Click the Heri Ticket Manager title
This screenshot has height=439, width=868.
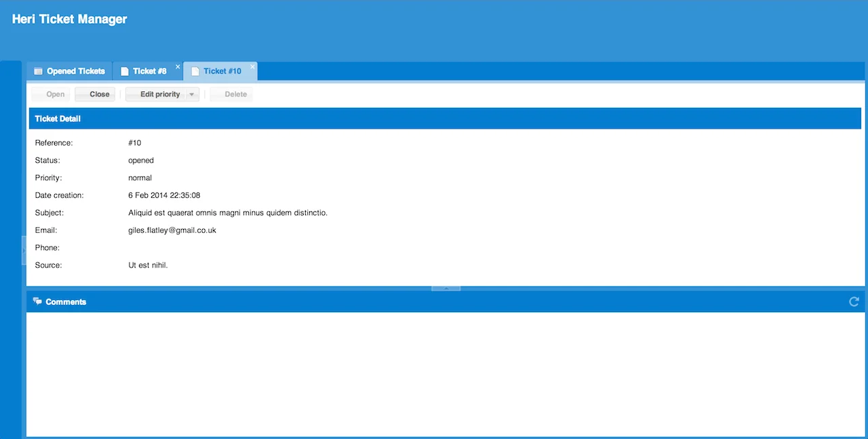pyautogui.click(x=69, y=19)
